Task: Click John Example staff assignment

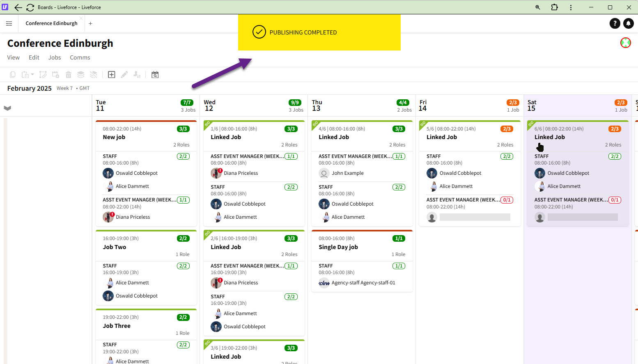Action: coord(347,173)
